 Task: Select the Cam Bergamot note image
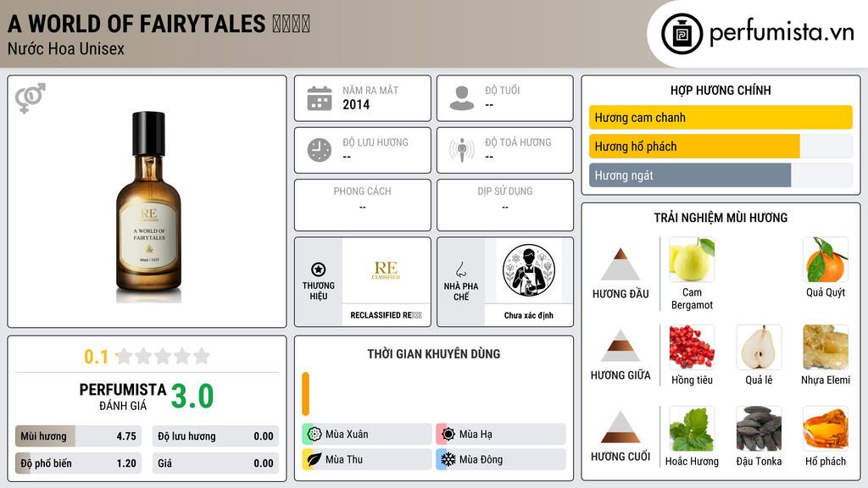pyautogui.click(x=692, y=259)
